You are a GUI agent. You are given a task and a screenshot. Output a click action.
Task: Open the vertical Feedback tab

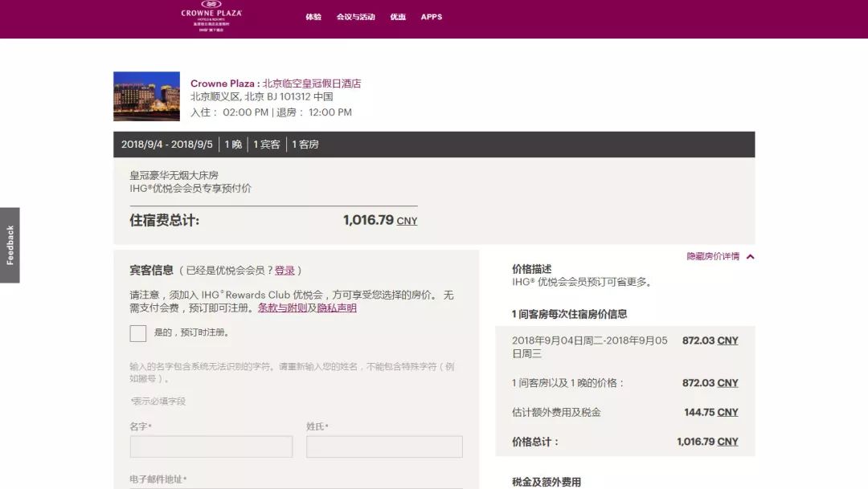10,245
